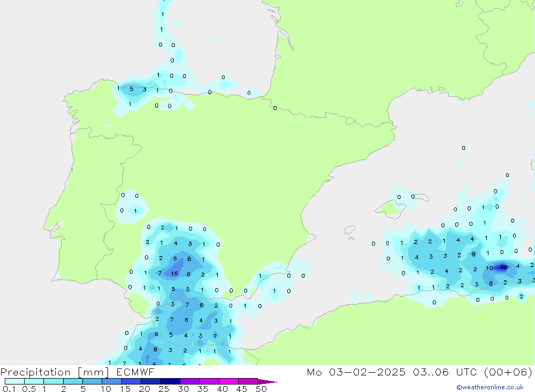Click the 0.1–0.5 mm legend color swatch
Screen dimensions: 535x392
pos(14,381)
